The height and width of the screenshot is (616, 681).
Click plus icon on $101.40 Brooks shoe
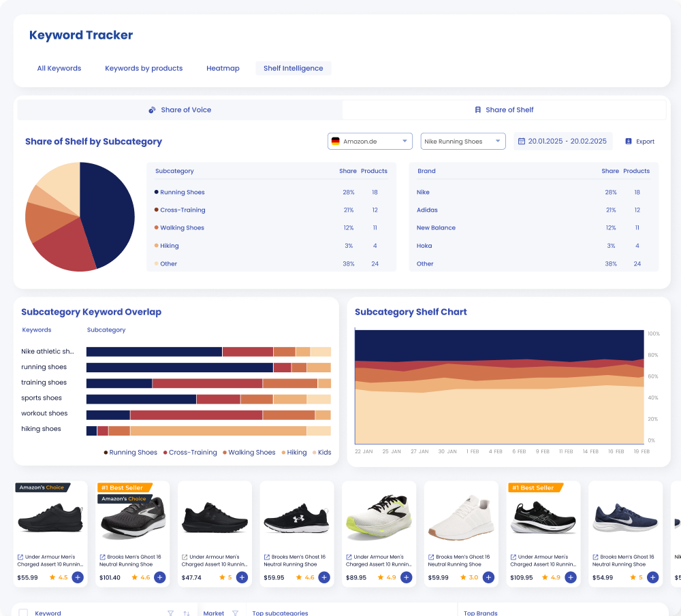tap(160, 577)
